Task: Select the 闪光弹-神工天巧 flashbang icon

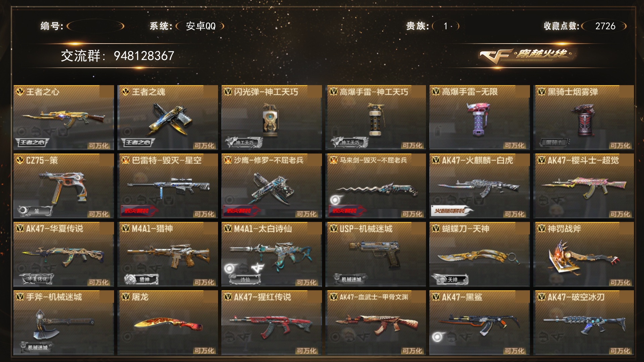Action: [270, 120]
